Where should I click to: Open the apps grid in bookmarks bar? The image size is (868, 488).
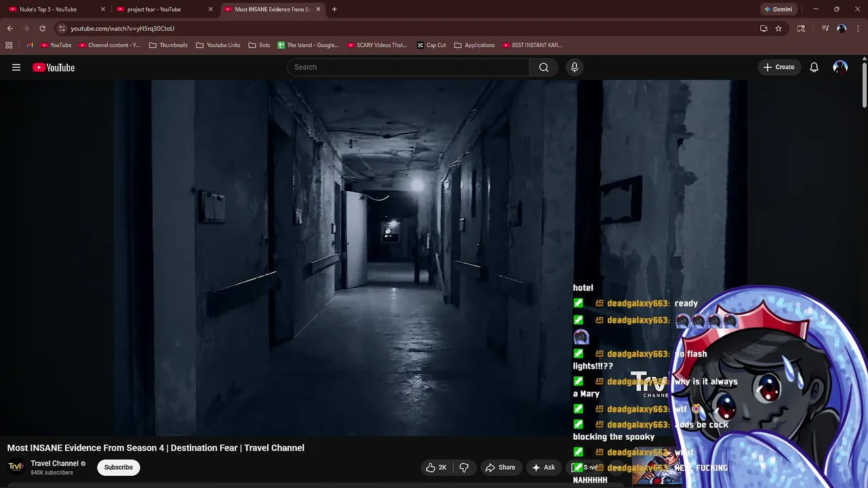point(9,45)
